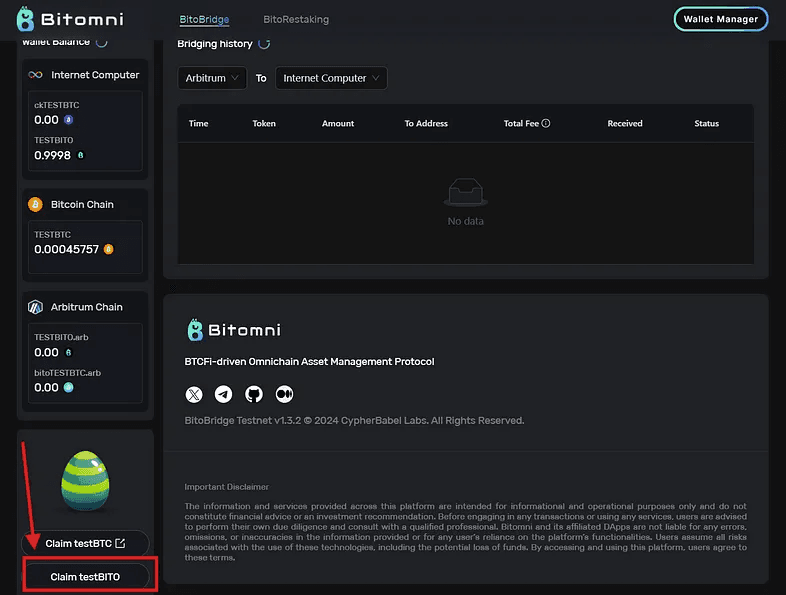Click the Bitcoin Chain card title
786x595 pixels.
tap(82, 205)
